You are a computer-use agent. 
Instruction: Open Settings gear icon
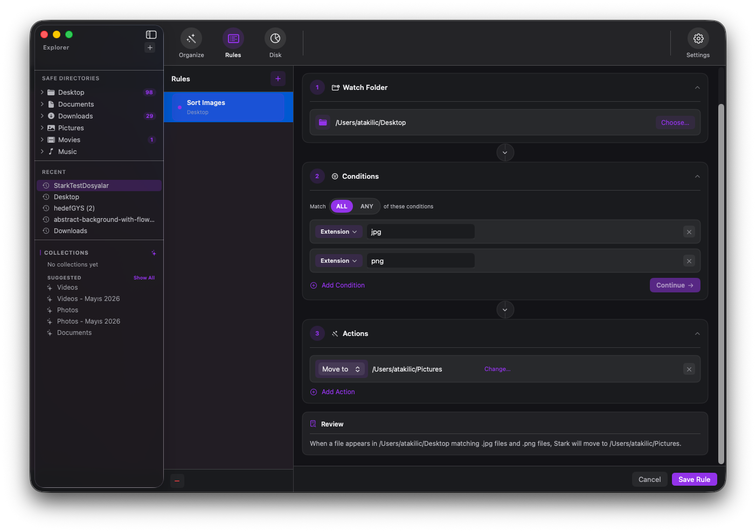698,38
